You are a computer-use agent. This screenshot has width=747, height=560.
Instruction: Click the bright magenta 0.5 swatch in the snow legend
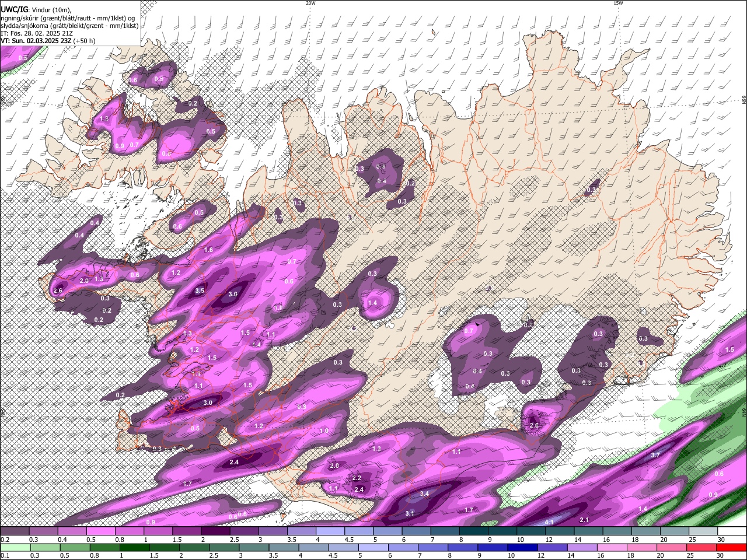(100, 531)
